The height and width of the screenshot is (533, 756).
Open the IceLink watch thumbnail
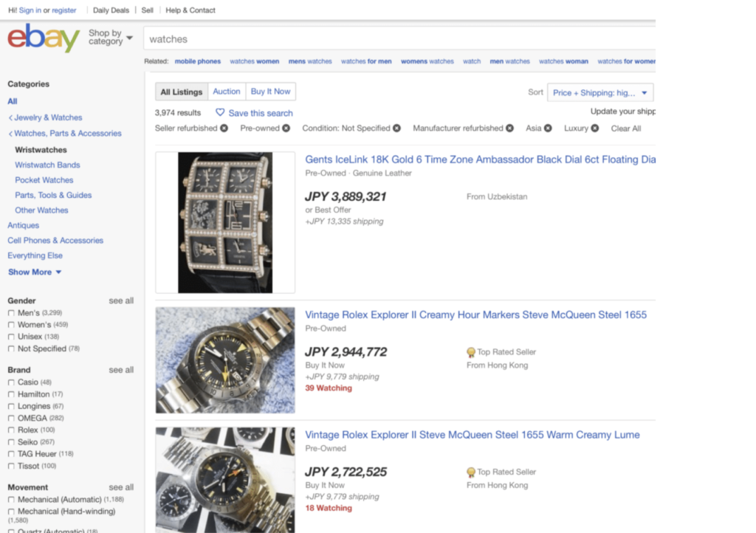point(225,223)
